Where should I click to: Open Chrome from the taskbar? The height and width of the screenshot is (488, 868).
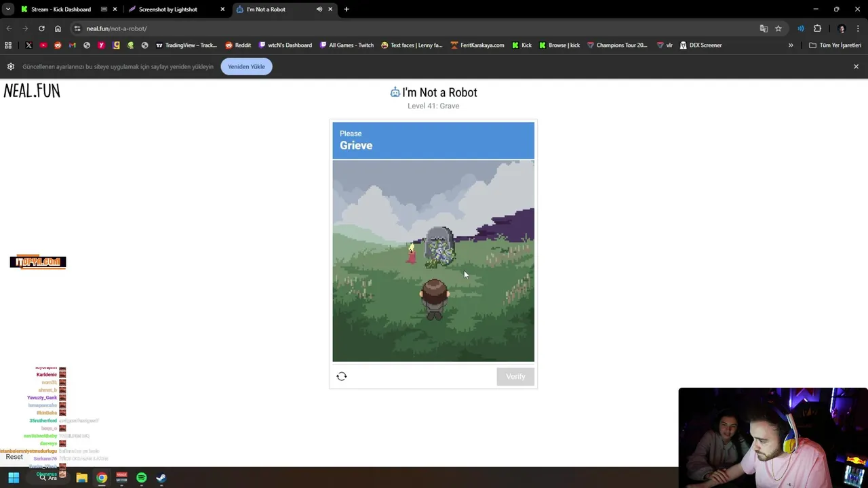pyautogui.click(x=102, y=478)
